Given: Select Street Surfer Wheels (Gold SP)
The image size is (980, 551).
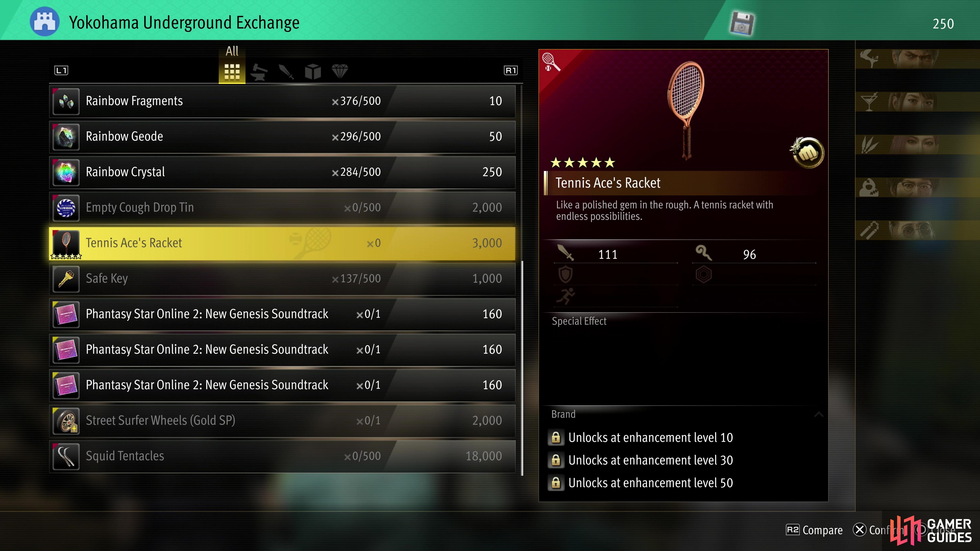Looking at the screenshot, I should pyautogui.click(x=282, y=421).
